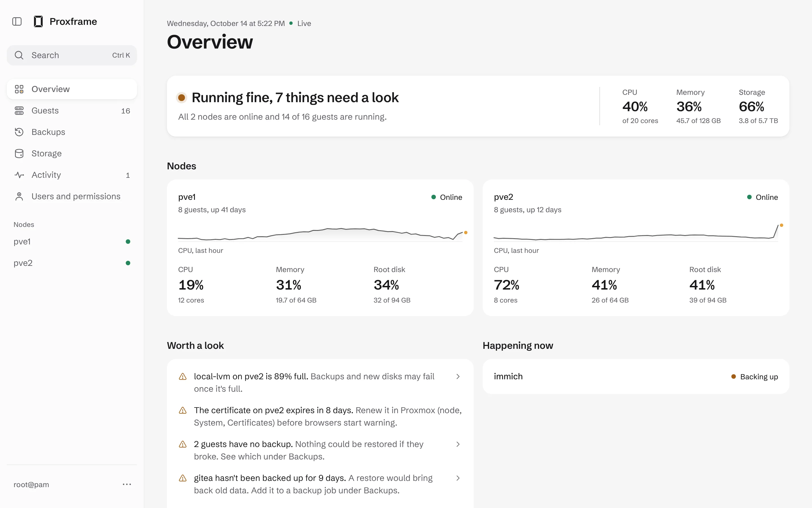The width and height of the screenshot is (812, 508).
Task: Click the Ctrl K shortcut hint
Action: (121, 55)
